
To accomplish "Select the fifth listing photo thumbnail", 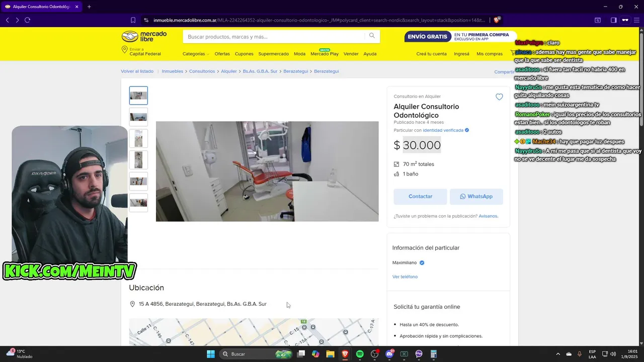I will pos(138,181).
